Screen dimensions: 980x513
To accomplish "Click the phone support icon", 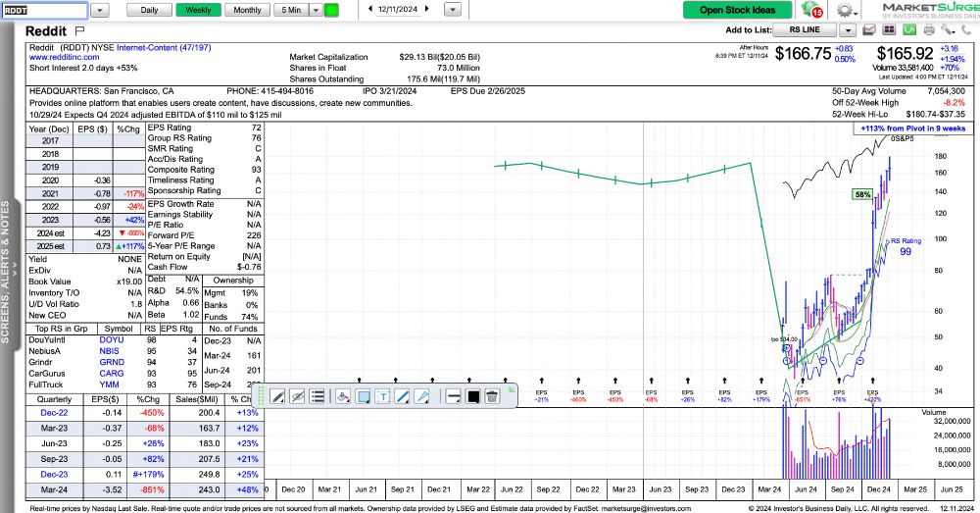I will (966, 29).
